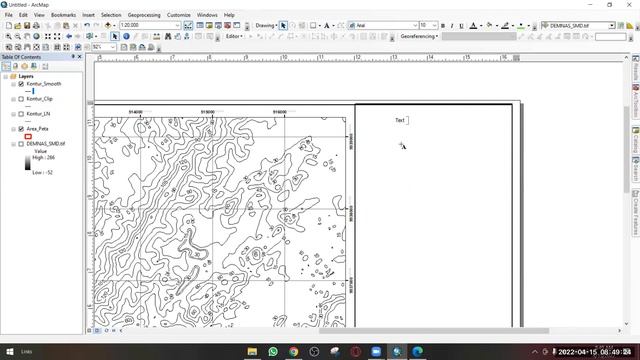
Task: Collapse the Layers data frame tree
Action: point(6,76)
